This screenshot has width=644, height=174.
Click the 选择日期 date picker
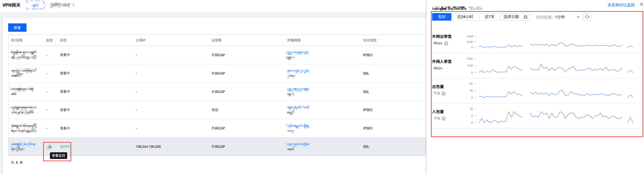tap(511, 17)
